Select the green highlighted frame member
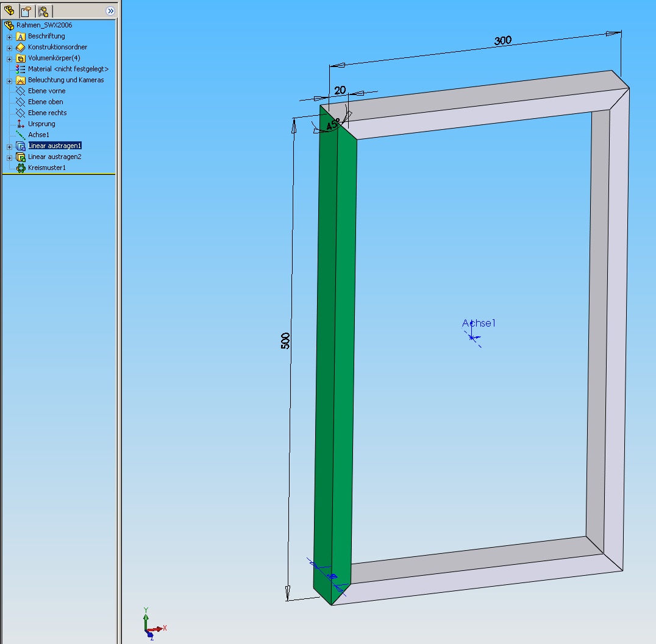Viewport: 656px width, 644px height. pos(335,355)
